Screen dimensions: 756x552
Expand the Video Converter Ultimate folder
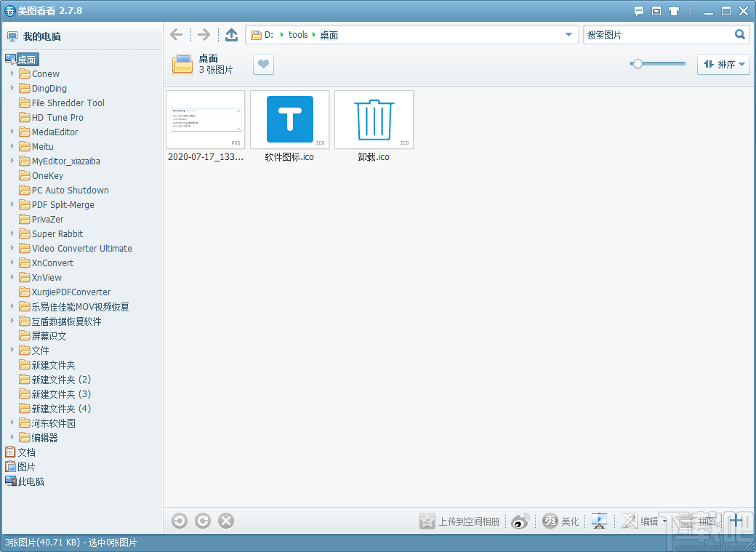coord(12,247)
